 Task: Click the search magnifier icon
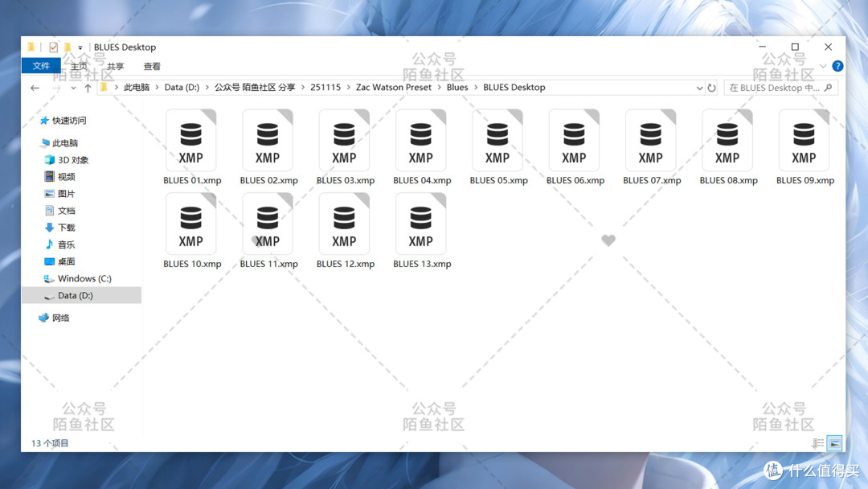click(x=828, y=88)
